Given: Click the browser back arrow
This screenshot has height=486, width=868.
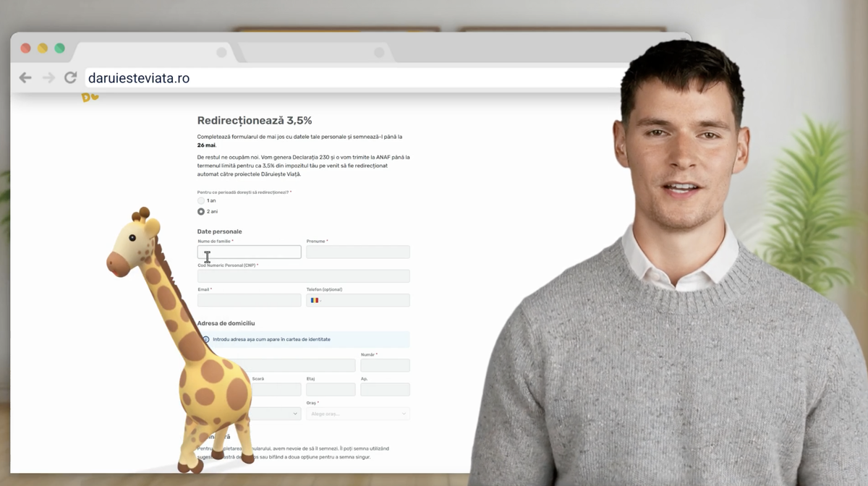Looking at the screenshot, I should tap(25, 77).
